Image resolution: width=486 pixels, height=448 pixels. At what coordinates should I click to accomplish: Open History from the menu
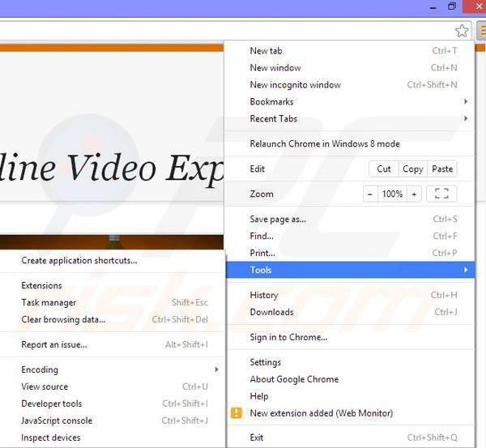pyautogui.click(x=350, y=295)
